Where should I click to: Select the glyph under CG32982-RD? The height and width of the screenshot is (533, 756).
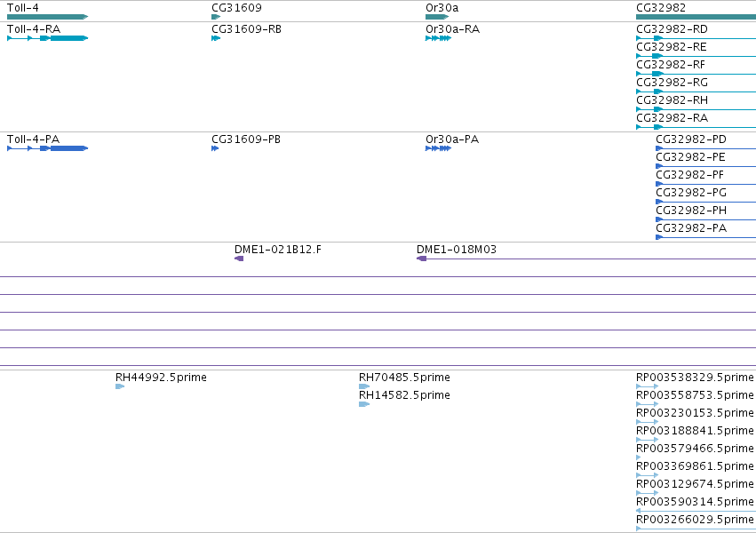coord(696,38)
